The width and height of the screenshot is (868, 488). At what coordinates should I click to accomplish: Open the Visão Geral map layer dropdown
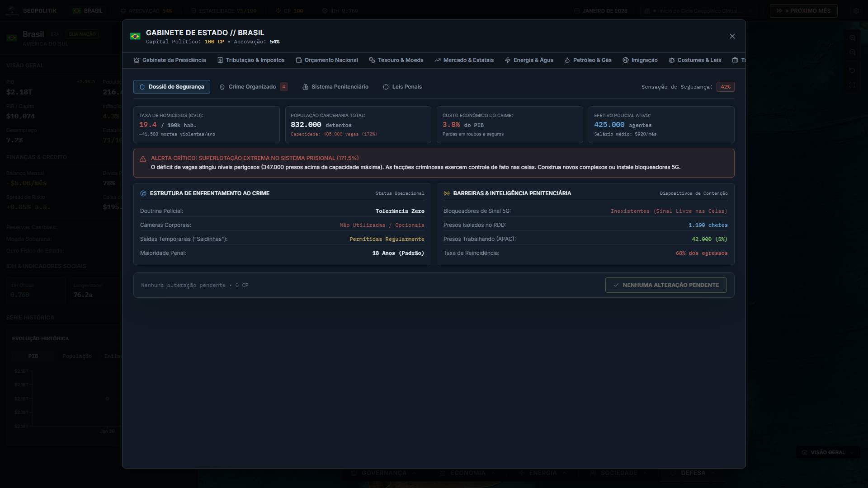(828, 452)
